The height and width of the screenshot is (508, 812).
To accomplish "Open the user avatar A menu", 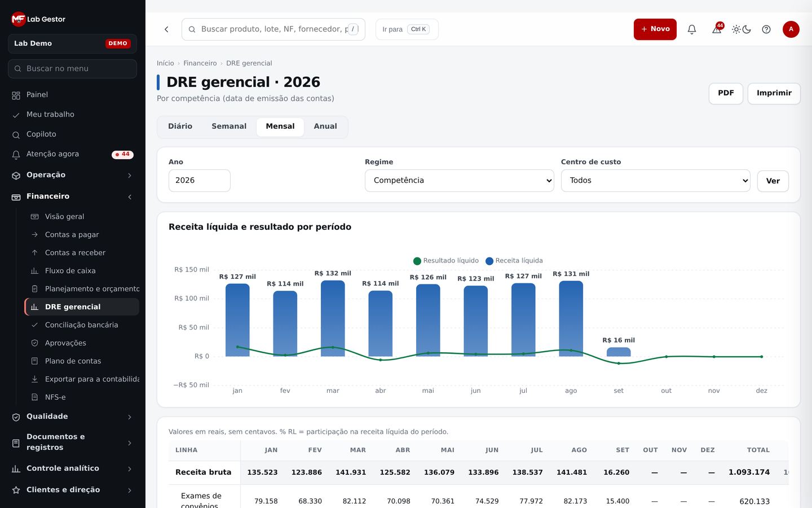I will (791, 29).
